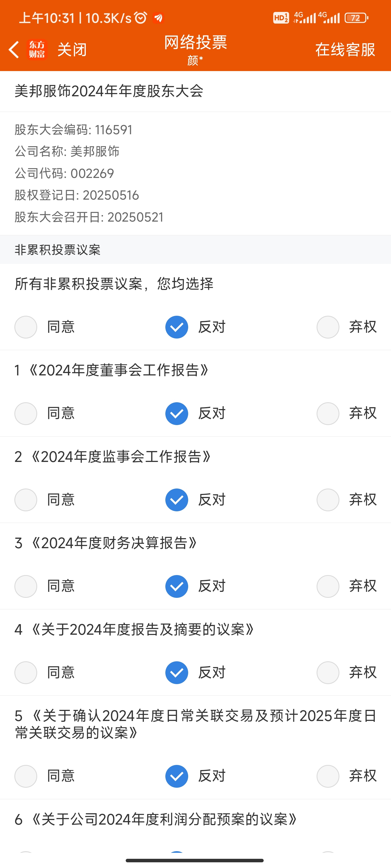Click 关闭 to close the voting page
The image size is (391, 868).
[72, 50]
